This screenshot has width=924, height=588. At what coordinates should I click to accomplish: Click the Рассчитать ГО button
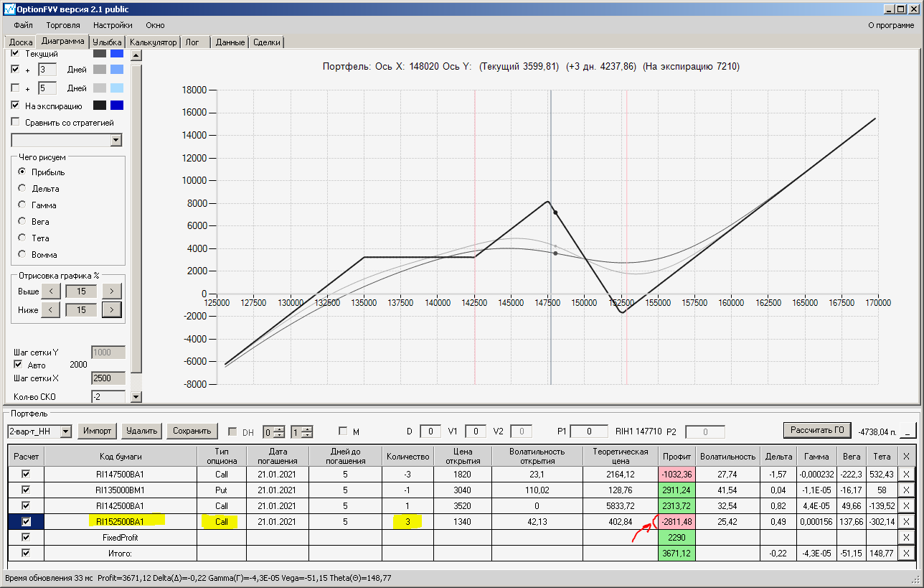pyautogui.click(x=816, y=430)
